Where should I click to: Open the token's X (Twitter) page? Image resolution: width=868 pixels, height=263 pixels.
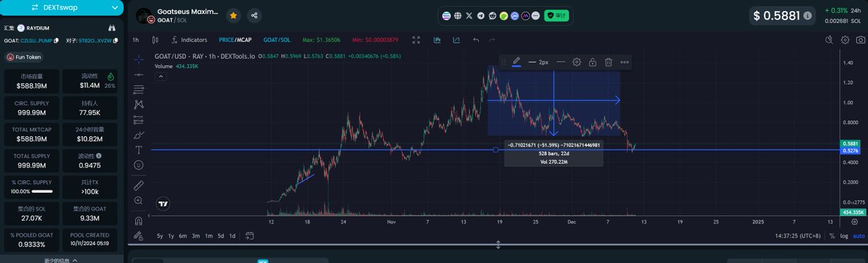pos(469,15)
